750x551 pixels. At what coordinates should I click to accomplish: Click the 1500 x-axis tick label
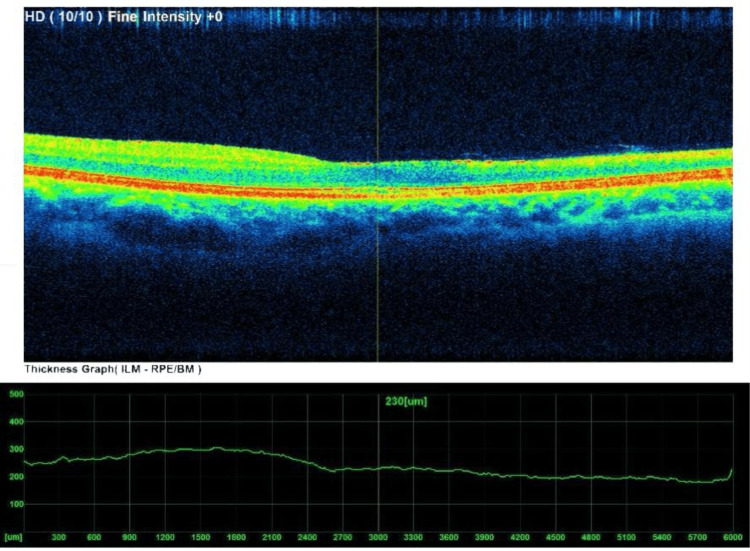point(200,537)
